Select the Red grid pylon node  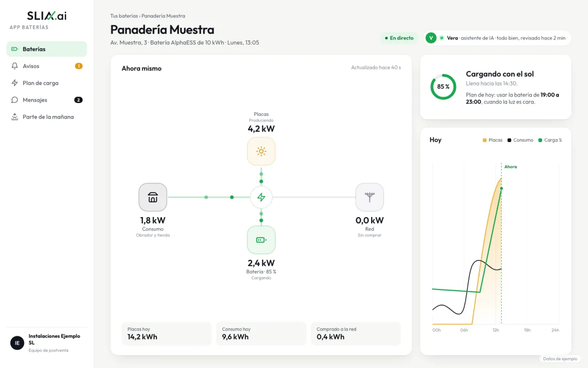point(370,197)
